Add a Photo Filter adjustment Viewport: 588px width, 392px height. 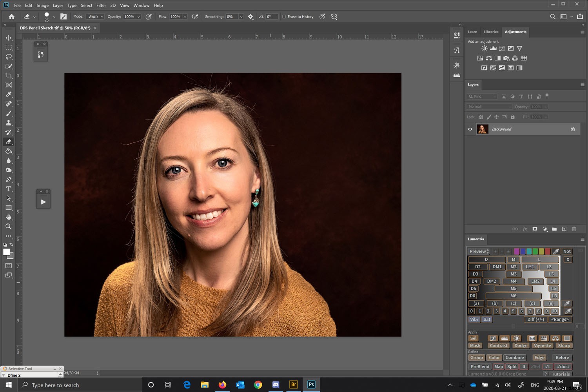click(x=506, y=58)
